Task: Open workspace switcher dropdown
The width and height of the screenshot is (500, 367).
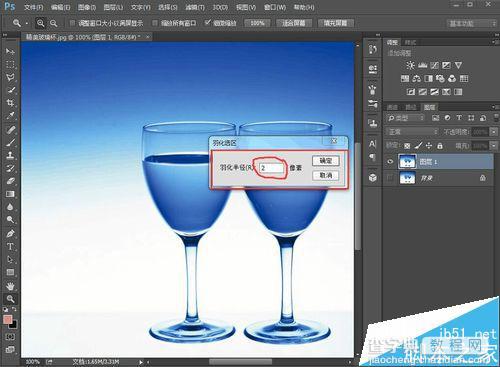Action: pos(471,23)
